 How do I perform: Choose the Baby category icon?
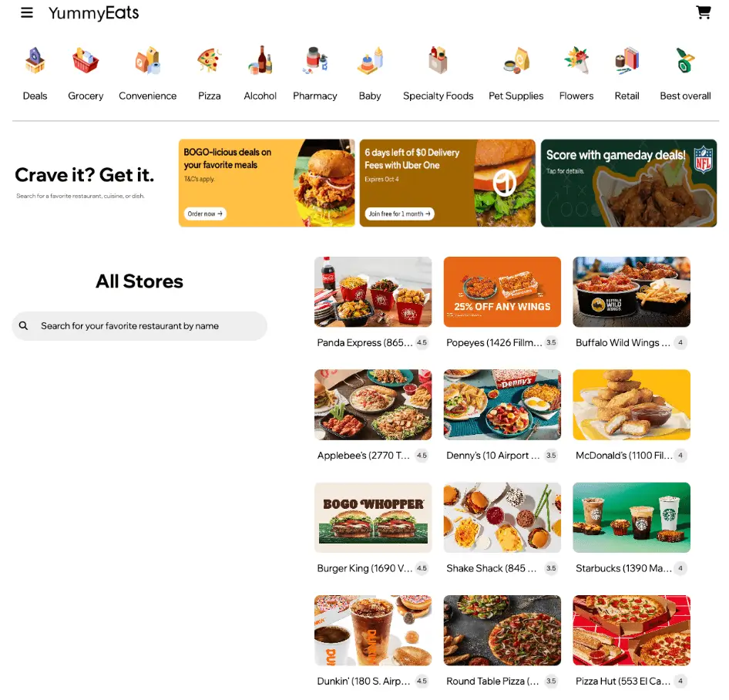(370, 60)
